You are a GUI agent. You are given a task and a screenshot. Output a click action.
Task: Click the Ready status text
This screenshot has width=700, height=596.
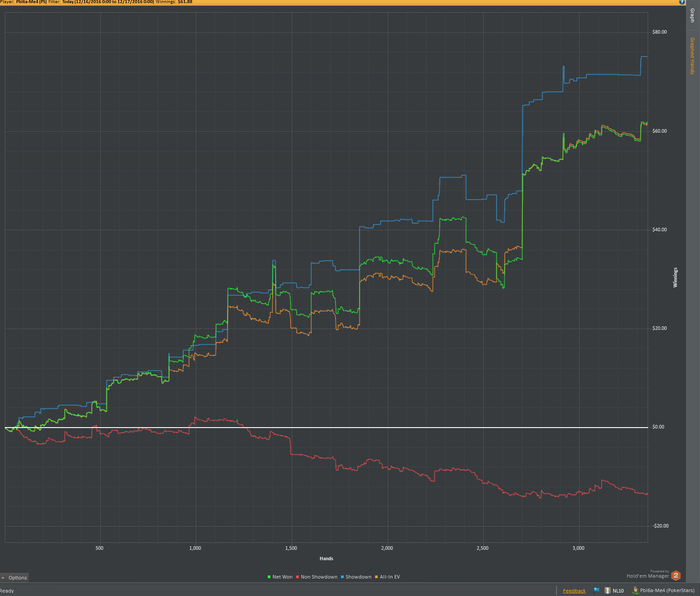7,591
